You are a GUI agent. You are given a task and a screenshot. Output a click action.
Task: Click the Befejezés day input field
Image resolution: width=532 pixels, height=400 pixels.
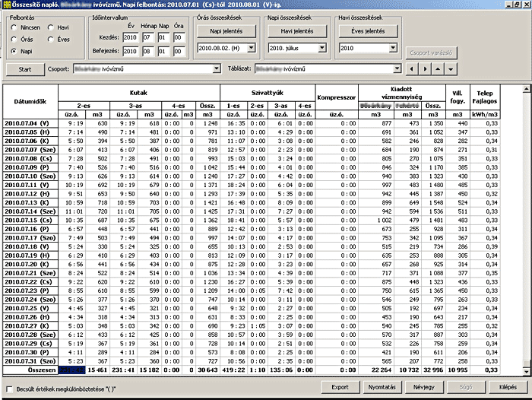tap(164, 51)
